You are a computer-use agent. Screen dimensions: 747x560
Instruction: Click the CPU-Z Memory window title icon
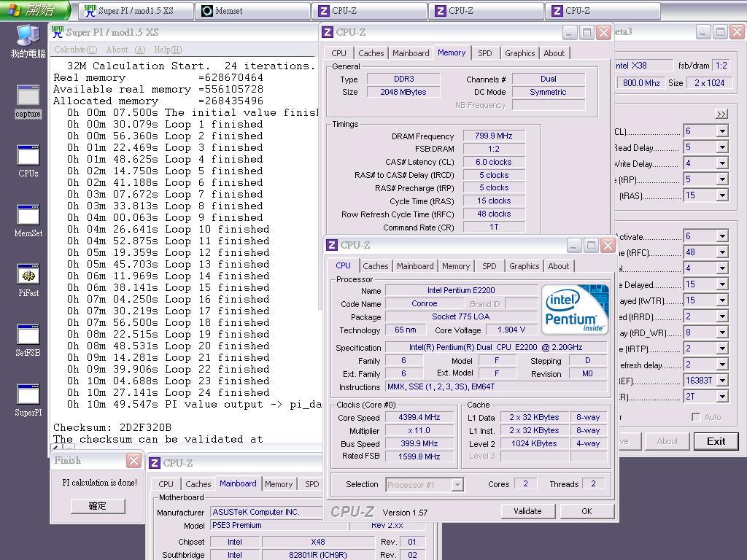pyautogui.click(x=328, y=32)
